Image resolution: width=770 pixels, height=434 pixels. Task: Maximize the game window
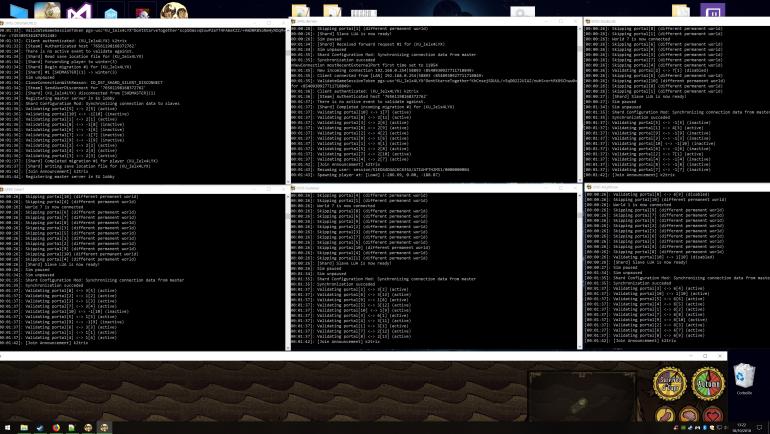pos(705,355)
